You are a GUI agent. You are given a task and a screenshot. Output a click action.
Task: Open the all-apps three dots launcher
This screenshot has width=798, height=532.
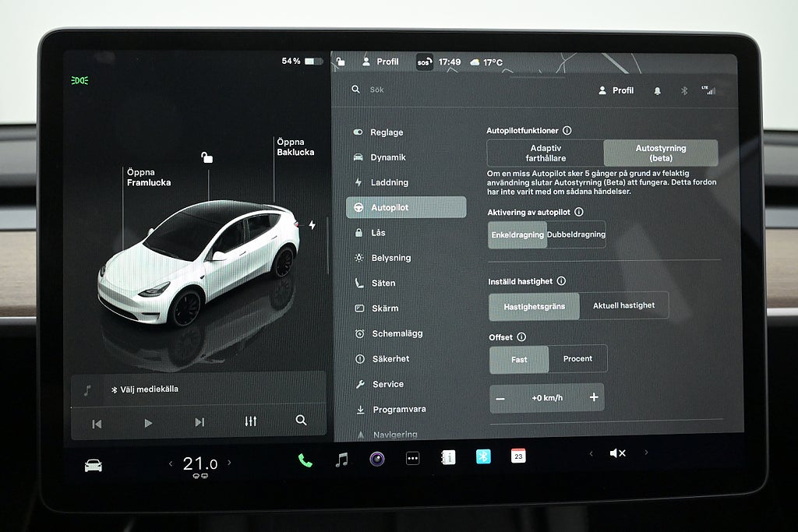pyautogui.click(x=413, y=459)
